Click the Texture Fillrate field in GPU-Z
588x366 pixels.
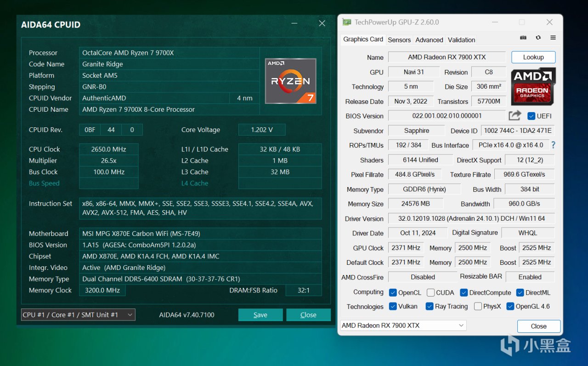tap(524, 174)
